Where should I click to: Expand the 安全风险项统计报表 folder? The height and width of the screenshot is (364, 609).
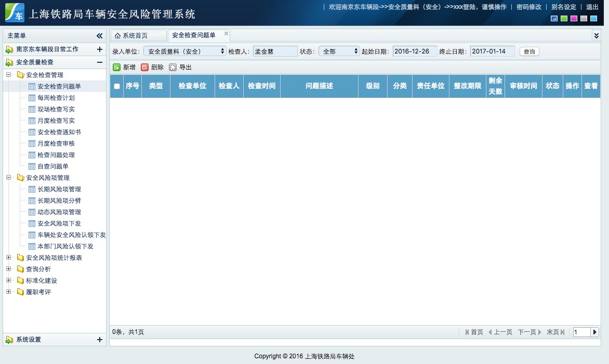(8, 258)
